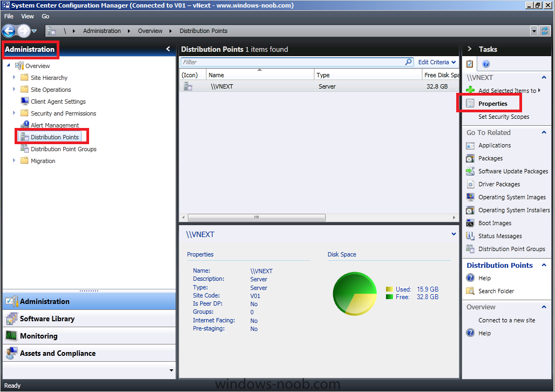The image size is (555, 392).
Task: Open the Go menu
Action: tap(45, 16)
